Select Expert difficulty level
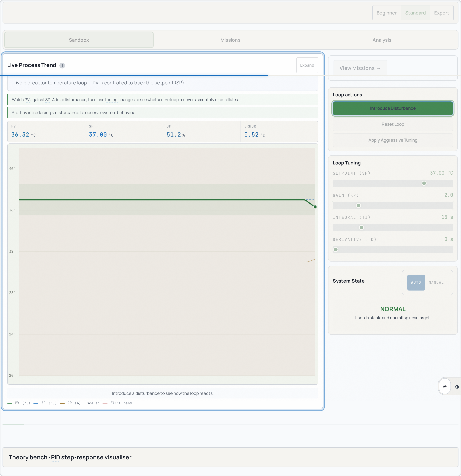Viewport: 461px width, 476px height. tap(441, 13)
